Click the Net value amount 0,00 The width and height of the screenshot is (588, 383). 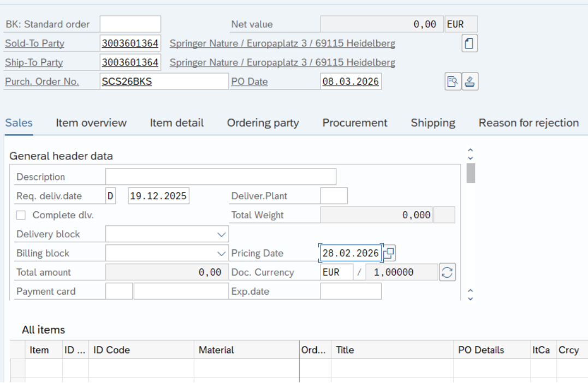[382, 24]
